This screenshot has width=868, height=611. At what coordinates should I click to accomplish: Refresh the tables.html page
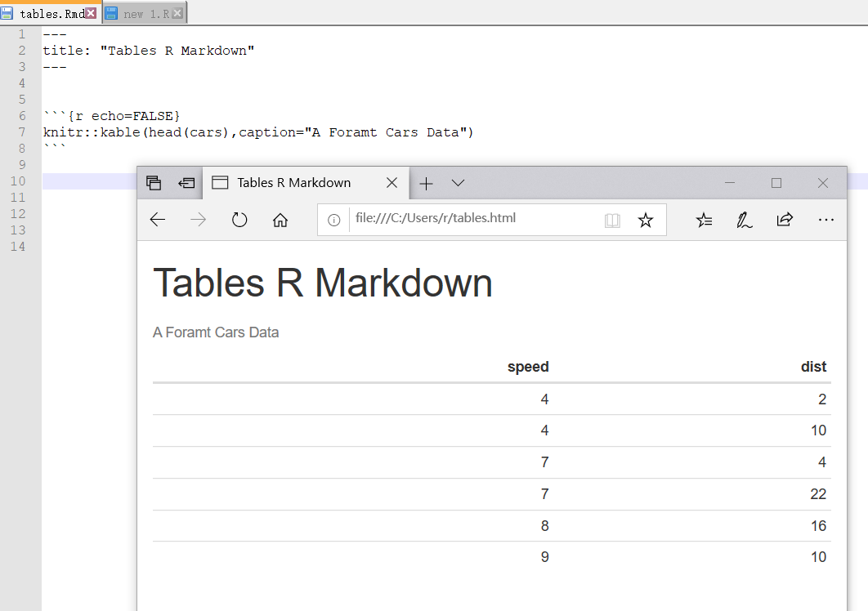(x=239, y=220)
